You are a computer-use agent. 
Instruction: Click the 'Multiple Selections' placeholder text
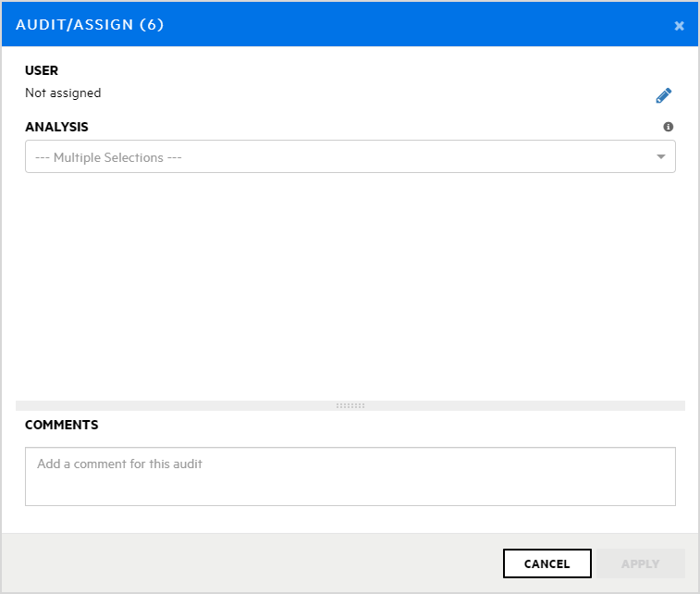[108, 157]
